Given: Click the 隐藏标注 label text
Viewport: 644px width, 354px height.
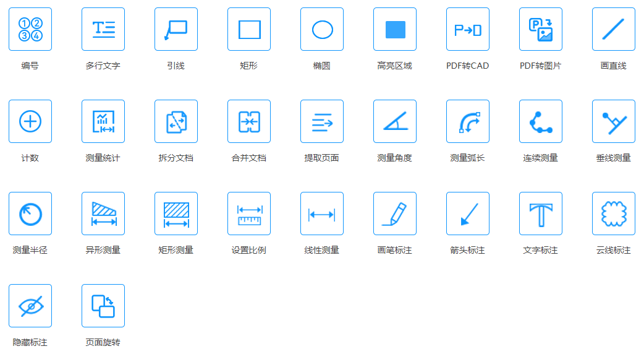Looking at the screenshot, I should 30,342.
